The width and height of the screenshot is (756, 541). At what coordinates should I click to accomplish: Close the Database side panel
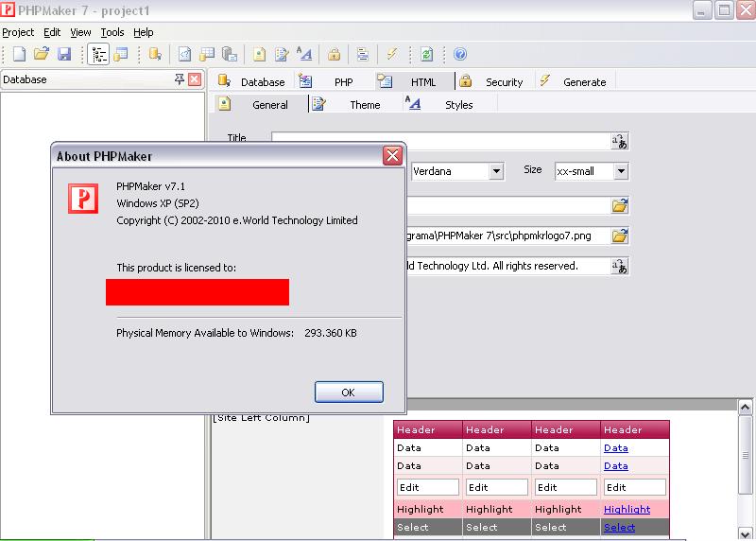(195, 79)
